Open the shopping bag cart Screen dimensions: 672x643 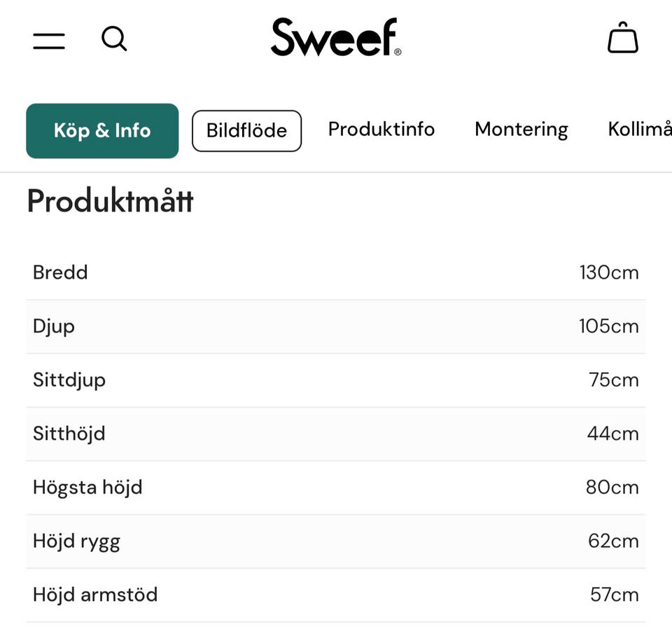pos(622,39)
